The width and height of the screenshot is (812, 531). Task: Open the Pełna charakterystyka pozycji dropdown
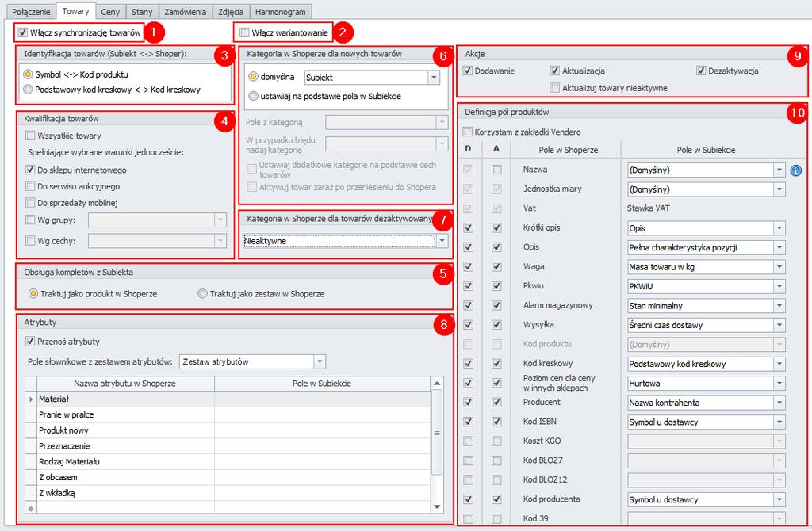[x=779, y=247]
